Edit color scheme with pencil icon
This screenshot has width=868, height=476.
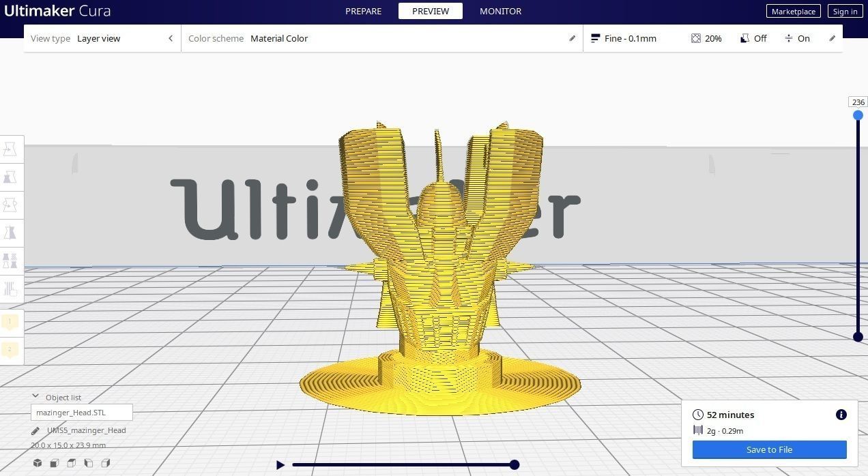(x=573, y=38)
